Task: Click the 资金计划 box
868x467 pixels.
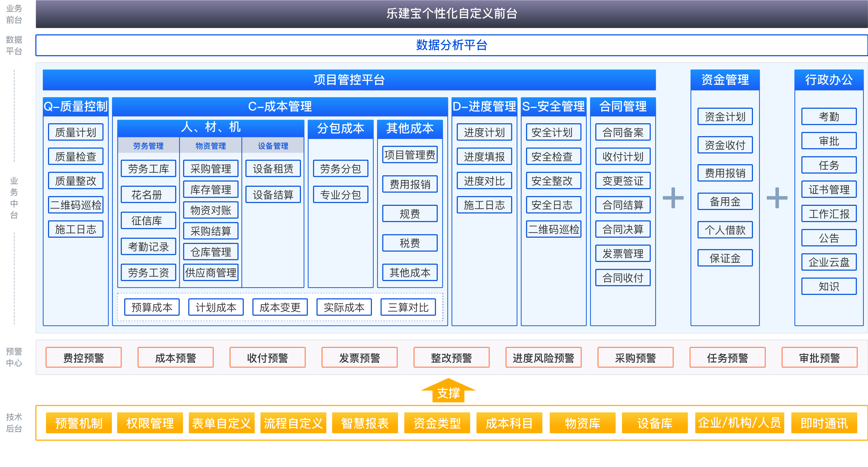Action: click(x=725, y=117)
